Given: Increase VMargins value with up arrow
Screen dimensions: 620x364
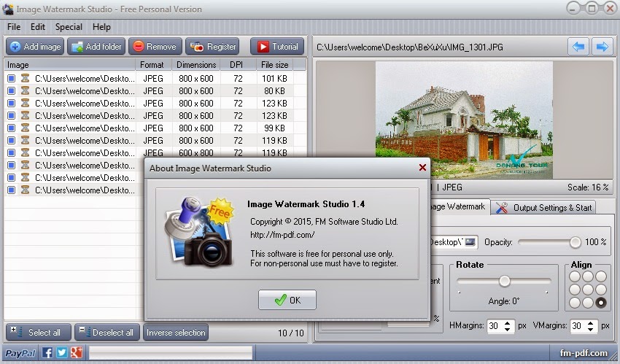Looking at the screenshot, I should pos(590,322).
